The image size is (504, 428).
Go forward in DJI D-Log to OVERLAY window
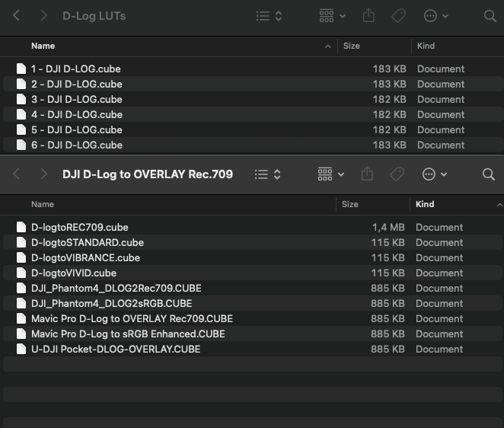[43, 174]
